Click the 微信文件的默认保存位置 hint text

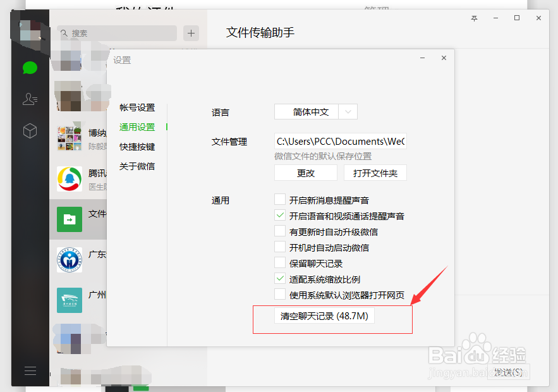coord(323,156)
